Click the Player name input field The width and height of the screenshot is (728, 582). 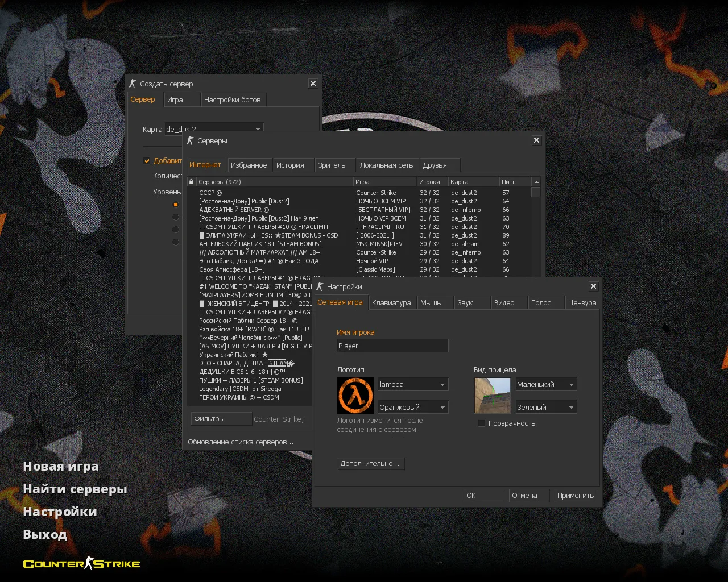pyautogui.click(x=392, y=346)
